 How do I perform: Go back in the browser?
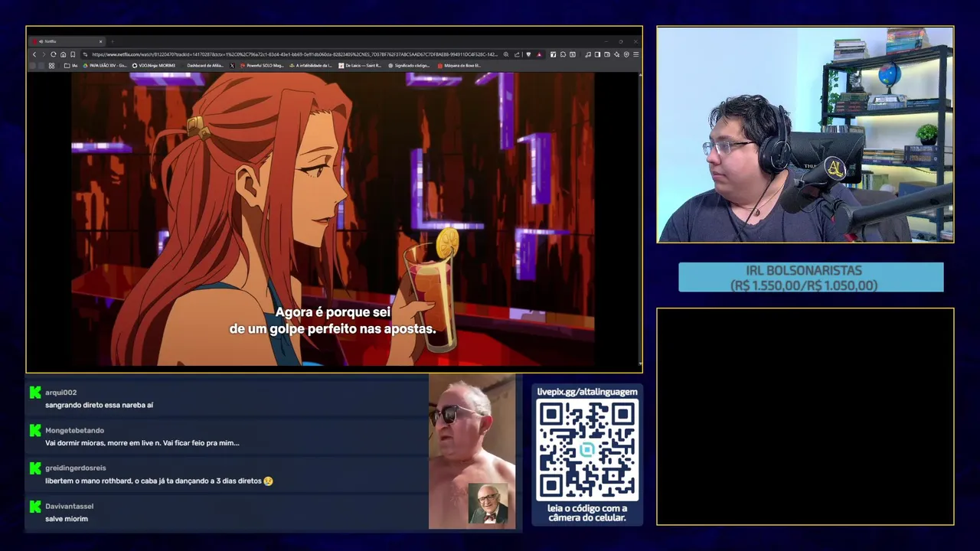34,54
